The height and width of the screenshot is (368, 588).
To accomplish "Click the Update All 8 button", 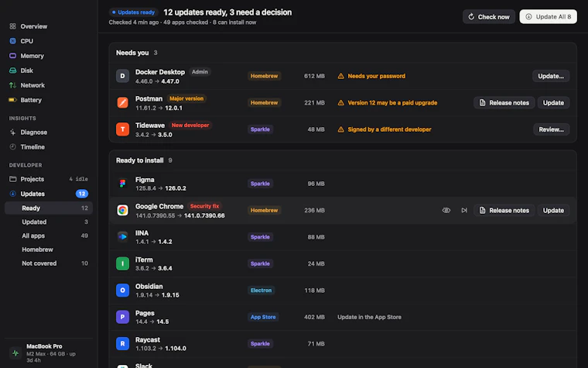I will pos(548,17).
